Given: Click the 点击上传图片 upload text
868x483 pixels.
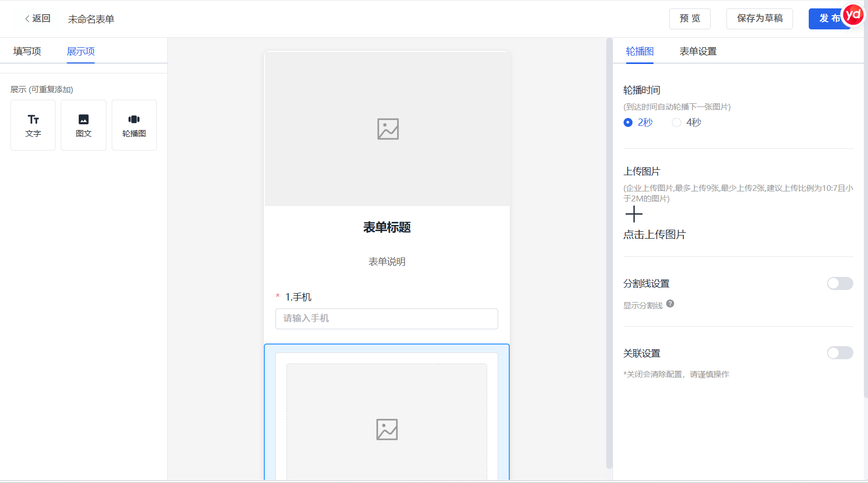Looking at the screenshot, I should click(655, 234).
